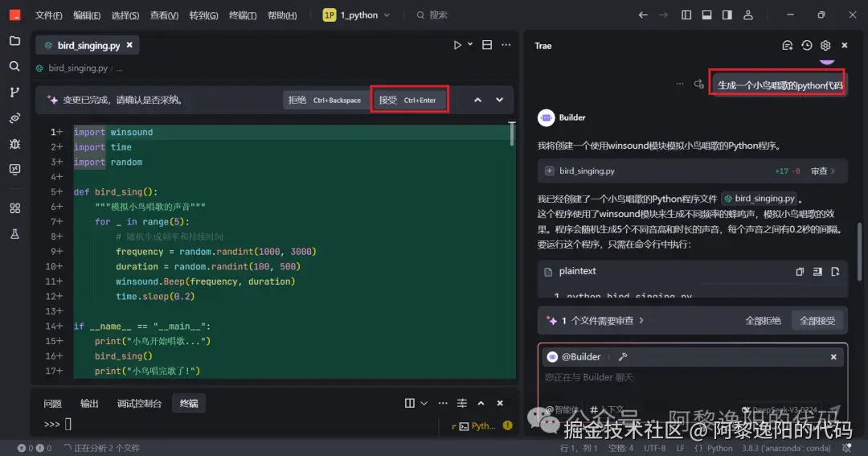868x456 pixels.
Task: Open split terminal dropdown chevron
Action: coord(424,403)
